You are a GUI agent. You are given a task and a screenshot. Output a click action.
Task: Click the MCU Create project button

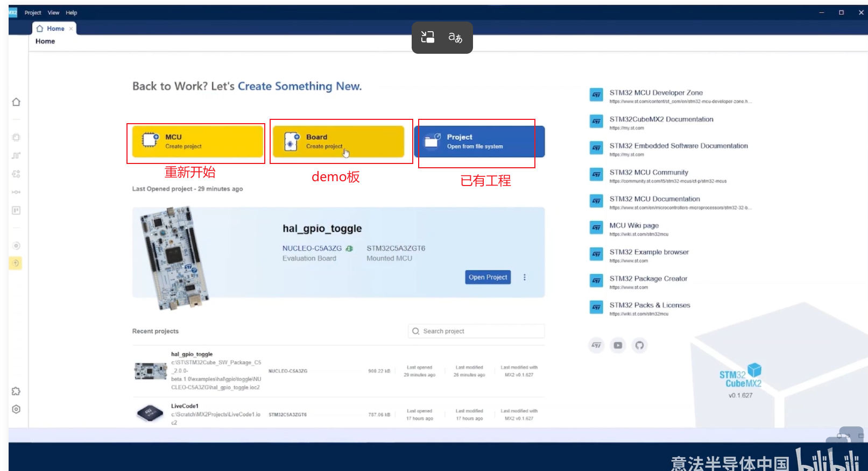pos(197,141)
